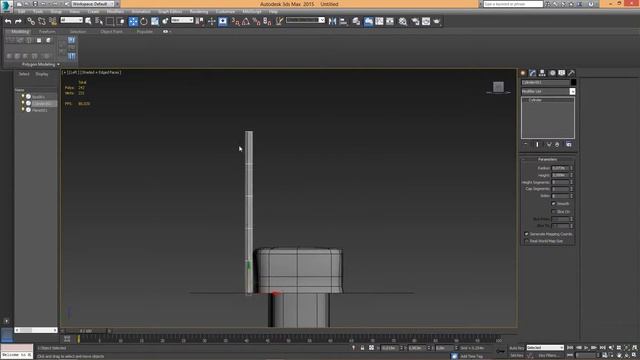Open the Material Editor icon

tap(403, 21)
